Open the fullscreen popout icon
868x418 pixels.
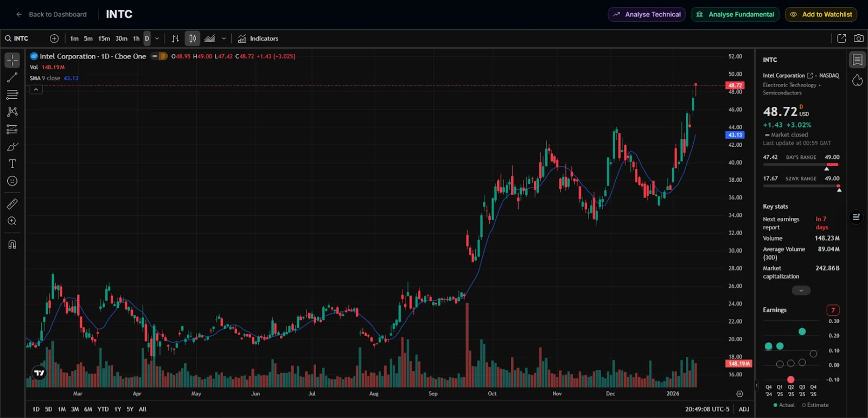point(841,38)
